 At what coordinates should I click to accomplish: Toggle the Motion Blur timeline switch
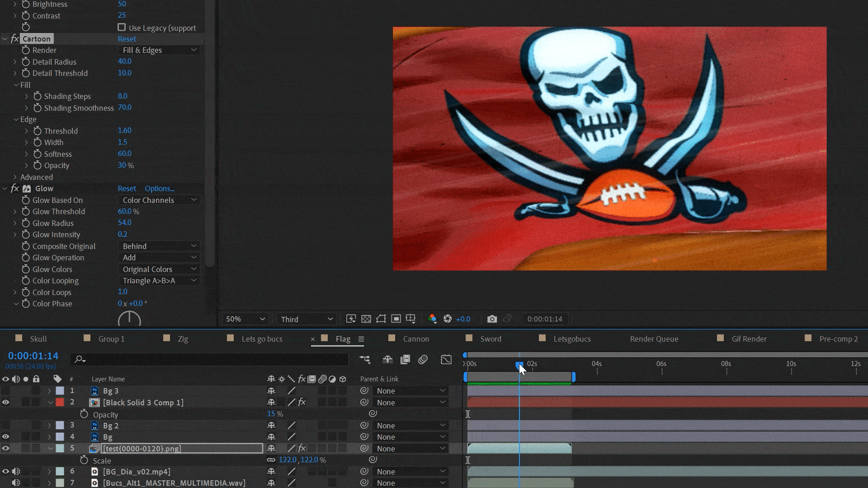point(423,360)
